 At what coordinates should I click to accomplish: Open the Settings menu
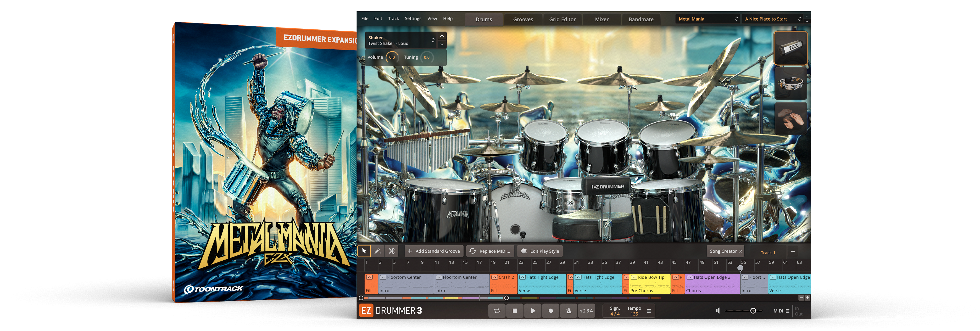[x=413, y=19]
